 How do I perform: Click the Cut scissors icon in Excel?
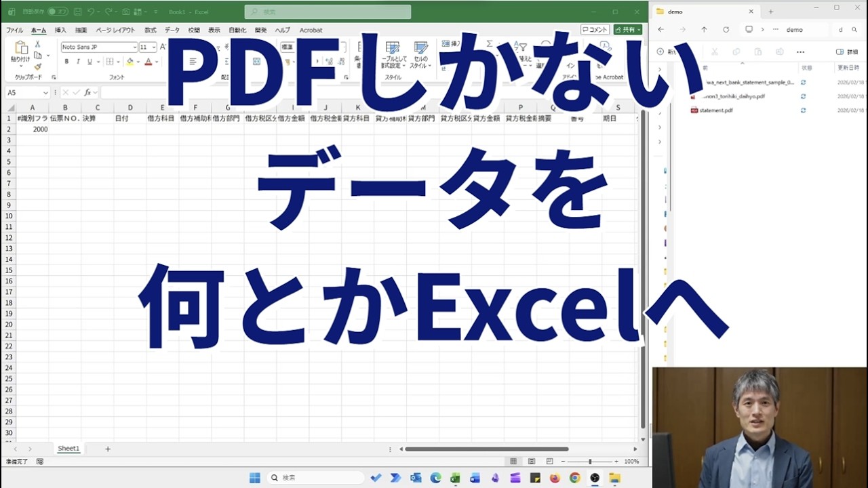pos(37,44)
